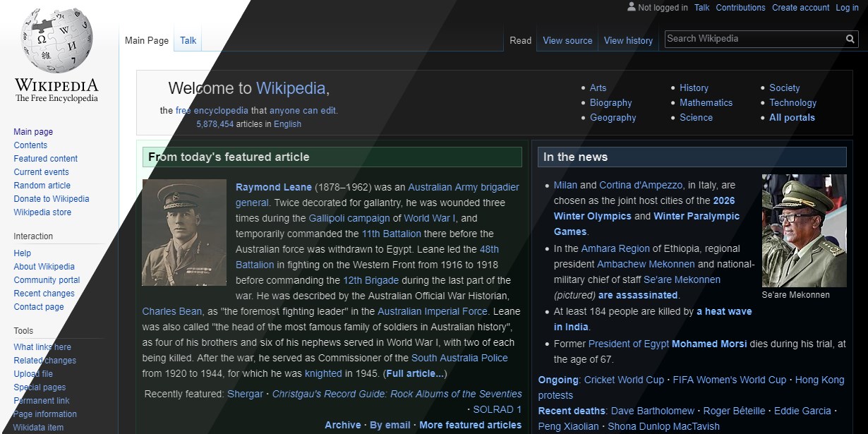Go to Current events
The width and height of the screenshot is (868, 434).
tap(42, 172)
